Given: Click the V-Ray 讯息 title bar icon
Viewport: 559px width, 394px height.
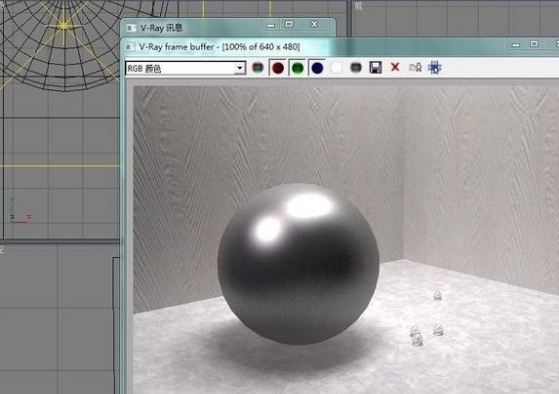Looking at the screenshot, I should click(132, 28).
